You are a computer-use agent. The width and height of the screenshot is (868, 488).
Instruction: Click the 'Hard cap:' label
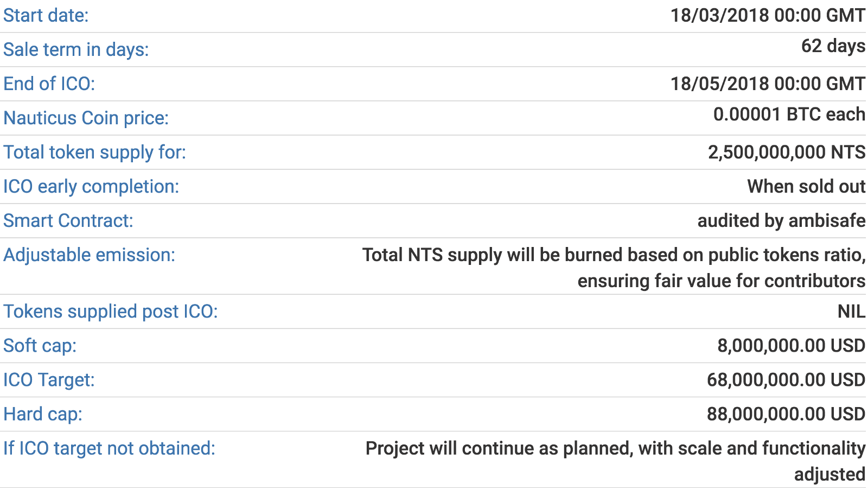(x=43, y=414)
